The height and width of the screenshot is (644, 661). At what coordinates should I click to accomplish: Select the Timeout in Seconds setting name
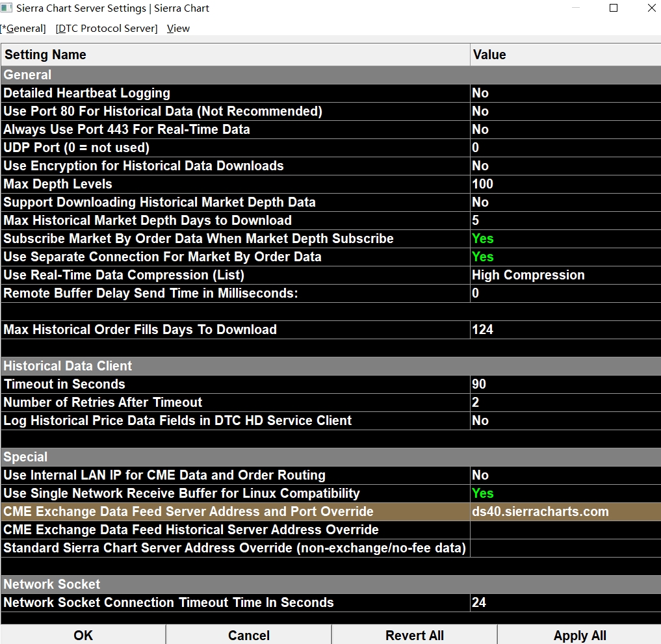[64, 384]
